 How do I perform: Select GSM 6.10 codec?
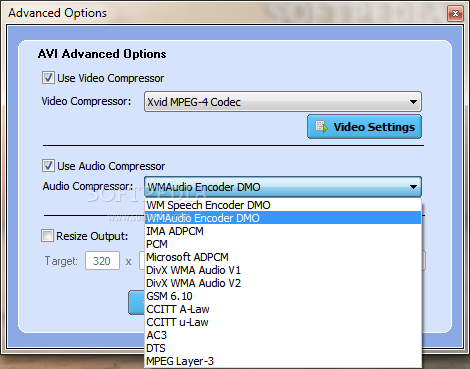(283, 296)
